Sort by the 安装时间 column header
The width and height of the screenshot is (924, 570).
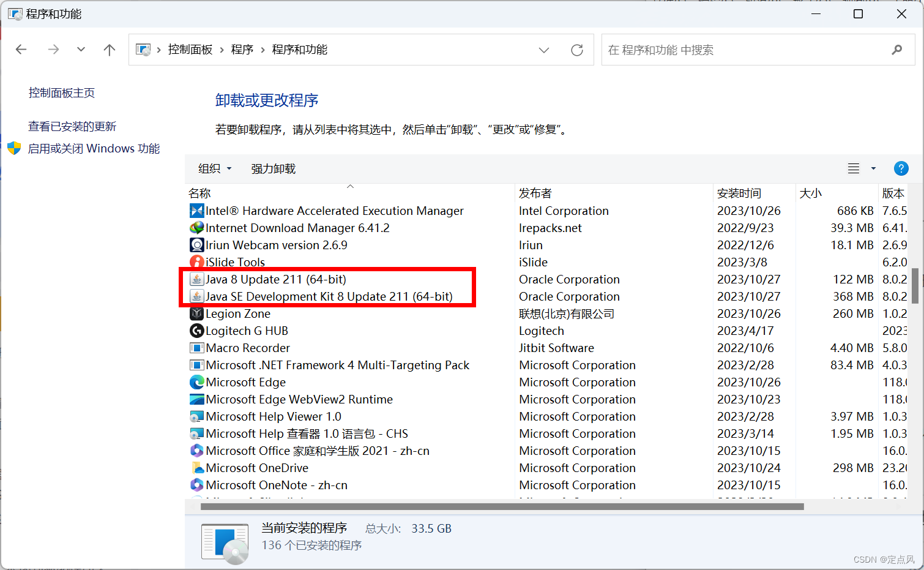[754, 193]
